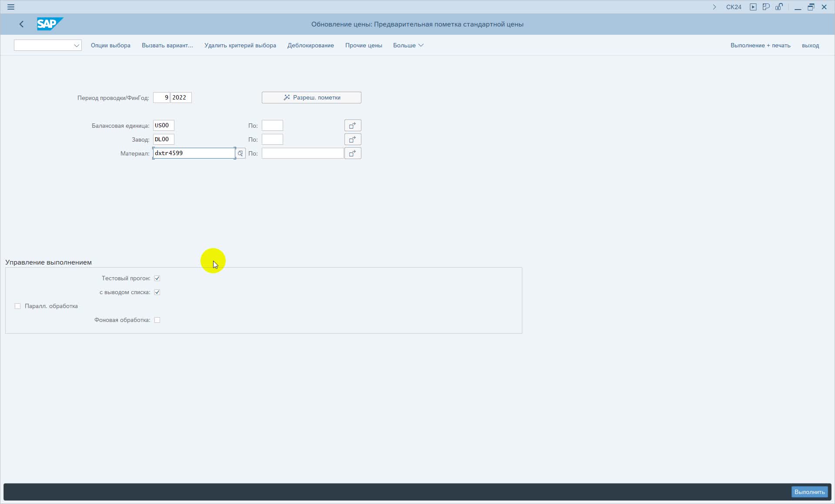The image size is (835, 504).
Task: Click the Управление выполнением section title
Action: [x=48, y=262]
